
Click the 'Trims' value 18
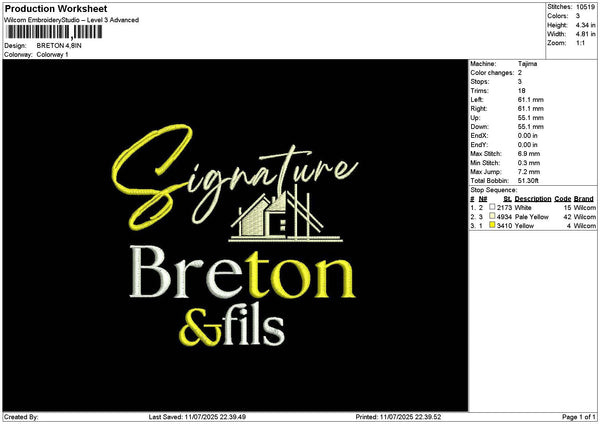(521, 91)
